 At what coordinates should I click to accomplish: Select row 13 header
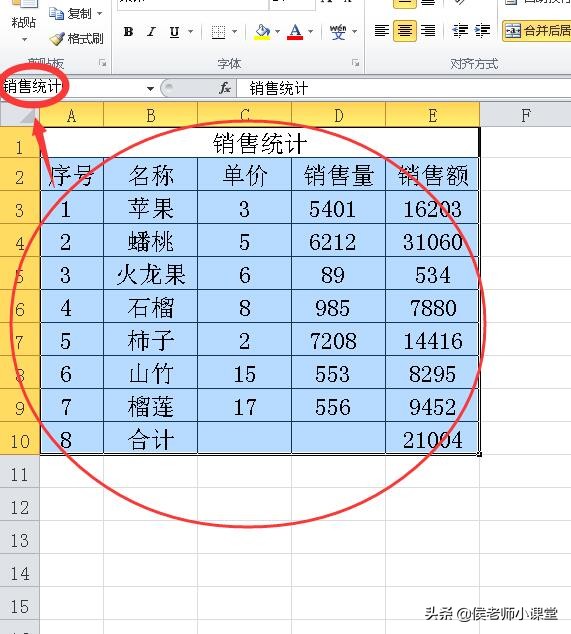pos(20,537)
